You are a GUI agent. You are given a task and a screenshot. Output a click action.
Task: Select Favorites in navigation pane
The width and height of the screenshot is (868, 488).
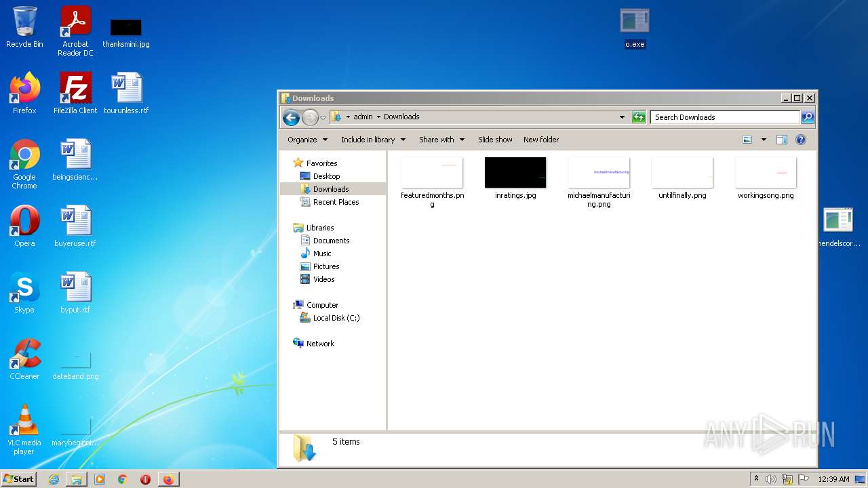pyautogui.click(x=321, y=163)
